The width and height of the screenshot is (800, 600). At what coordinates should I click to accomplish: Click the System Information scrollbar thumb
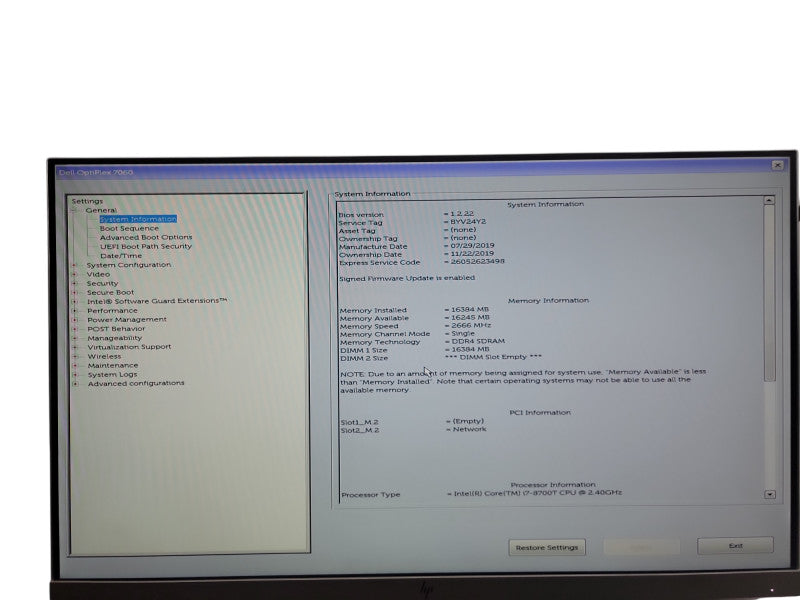[x=769, y=293]
